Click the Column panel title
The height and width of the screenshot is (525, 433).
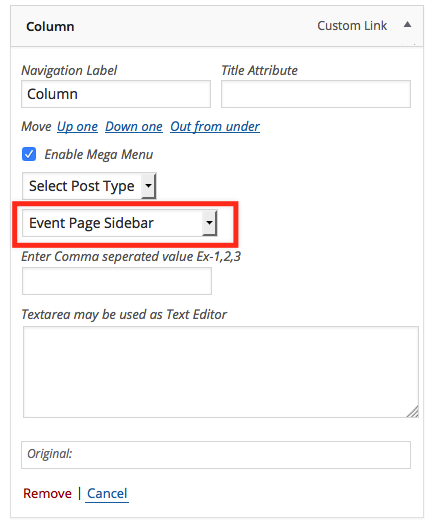(x=50, y=26)
